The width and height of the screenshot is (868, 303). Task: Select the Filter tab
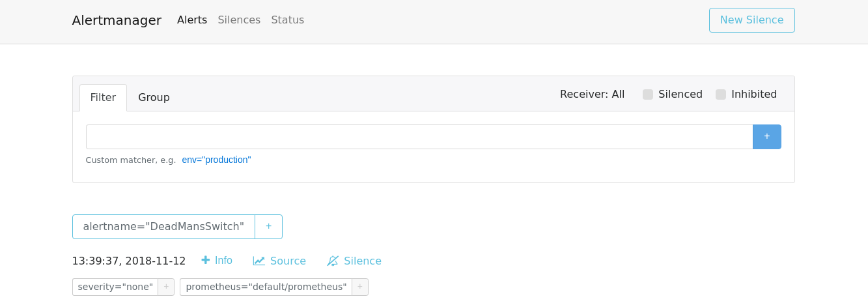pyautogui.click(x=103, y=97)
